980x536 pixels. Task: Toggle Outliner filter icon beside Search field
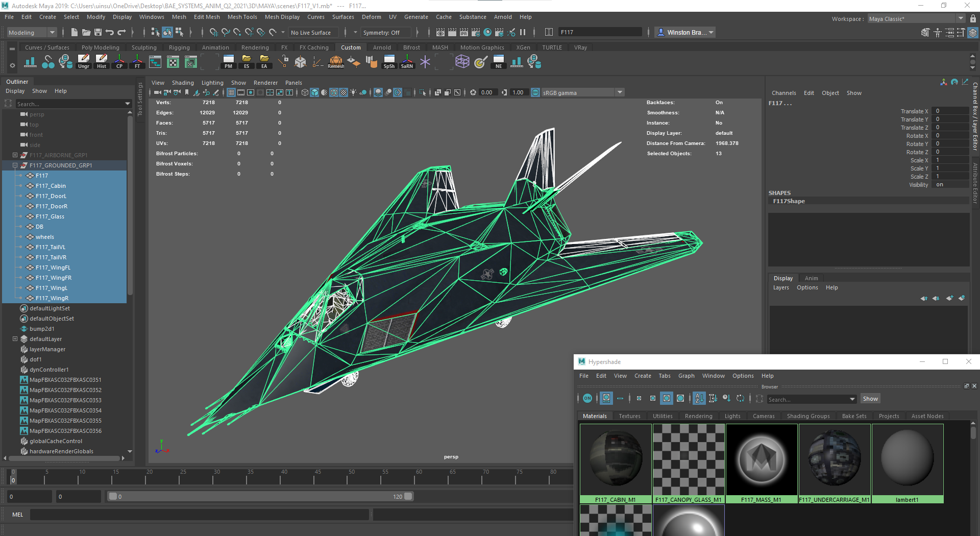pyautogui.click(x=8, y=104)
